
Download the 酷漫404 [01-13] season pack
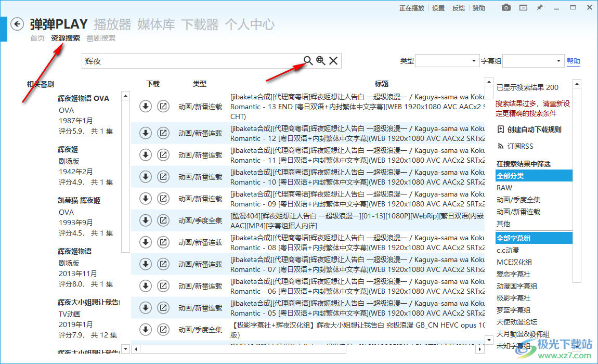click(x=145, y=220)
